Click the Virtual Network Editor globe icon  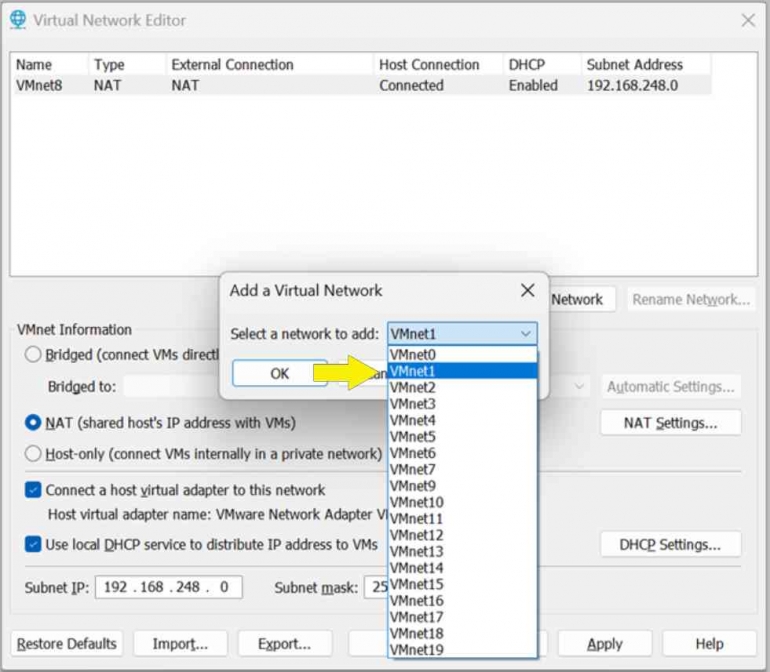[18, 20]
